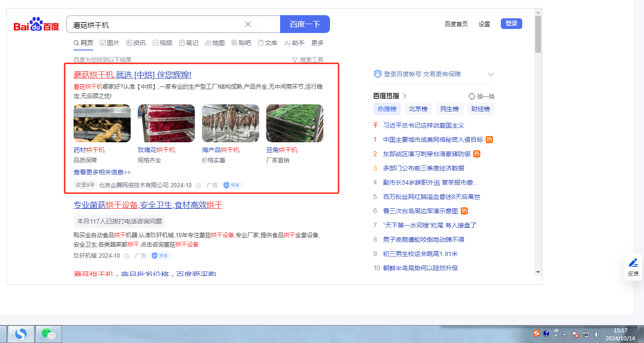Click the volume speaker tray icon
644x343 pixels.
click(597, 335)
